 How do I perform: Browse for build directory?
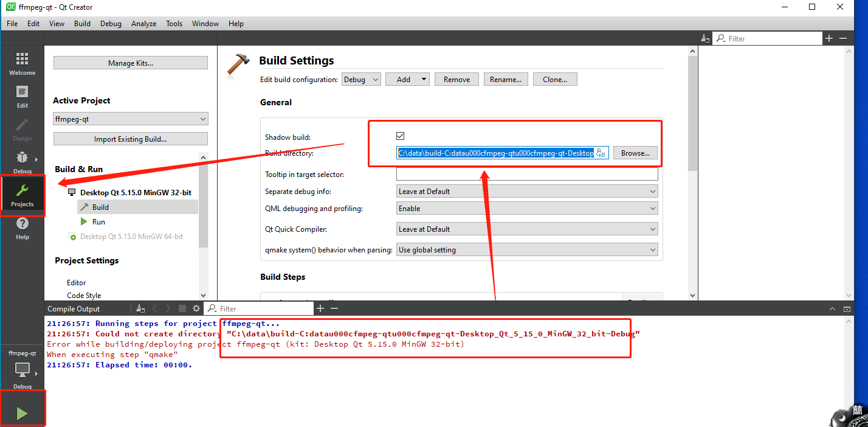pos(635,153)
